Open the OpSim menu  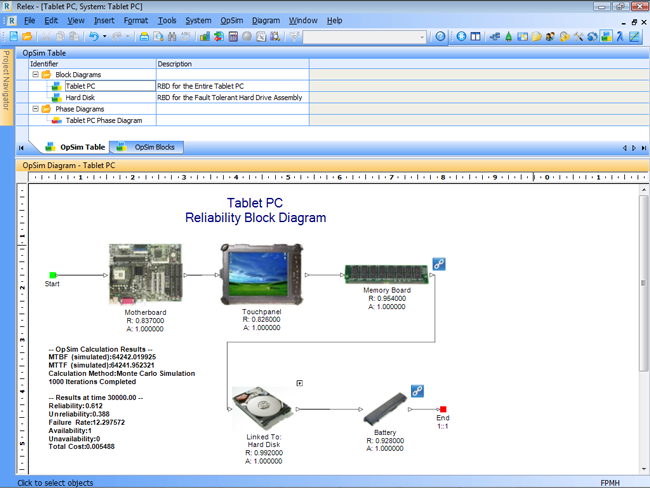click(x=232, y=20)
